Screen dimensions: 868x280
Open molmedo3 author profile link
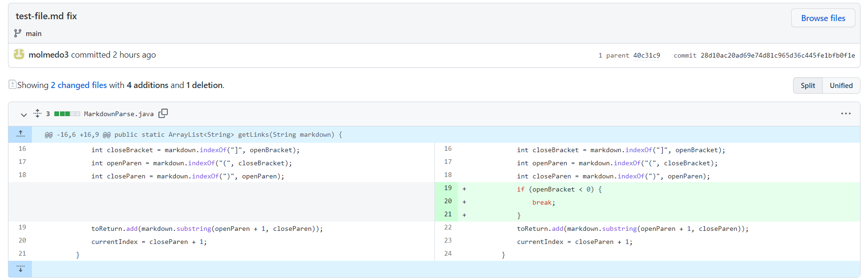[49, 55]
